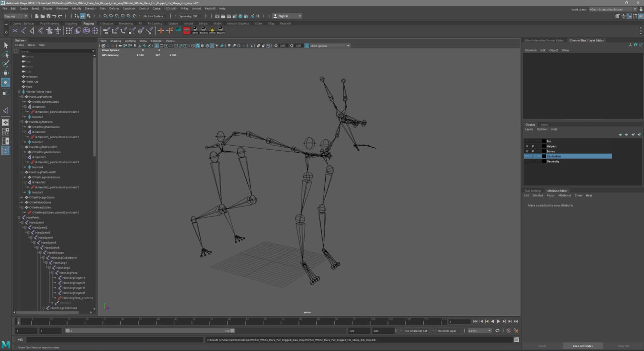
Task: Click the Load Attributes button
Action: [583, 346]
